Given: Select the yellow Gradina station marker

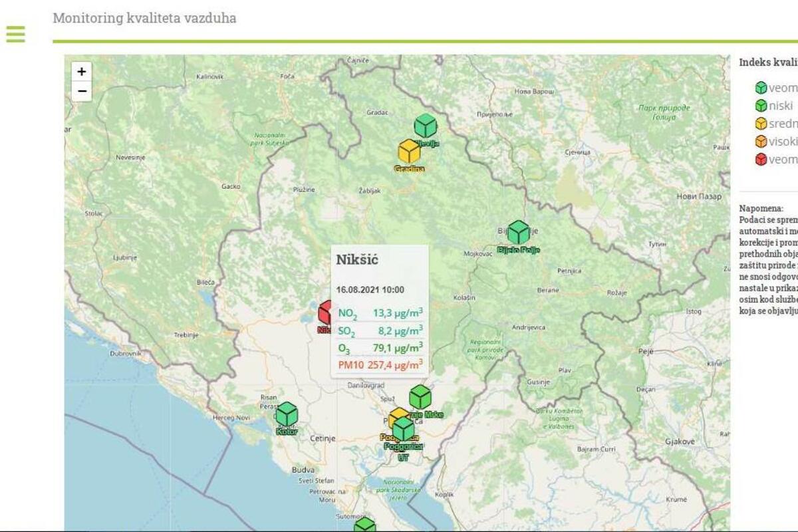Looking at the screenshot, I should point(409,152).
